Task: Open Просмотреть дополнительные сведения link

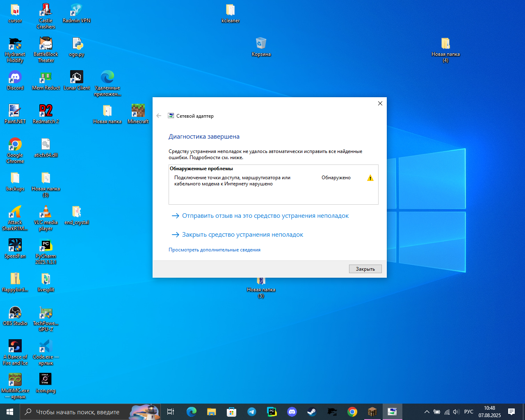Action: pos(215,250)
